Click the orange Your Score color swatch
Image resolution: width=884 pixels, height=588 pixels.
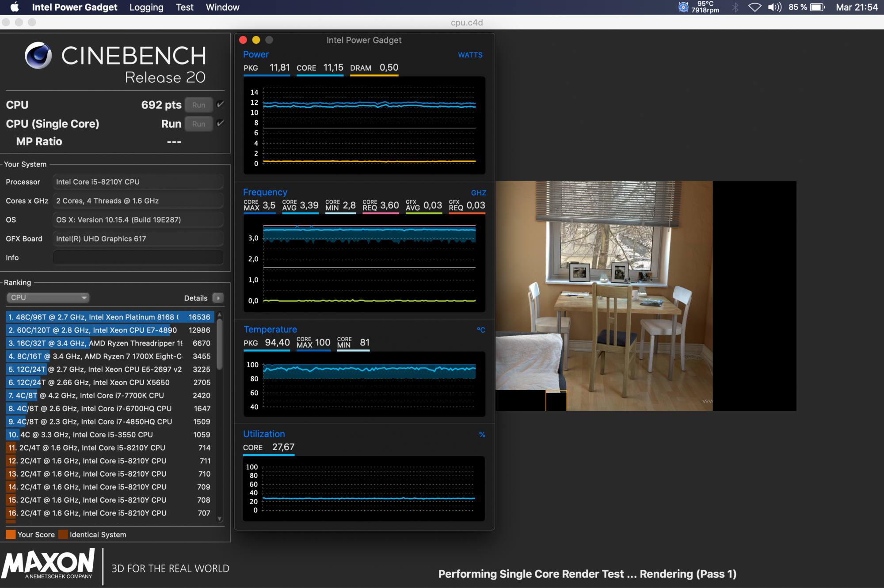(x=11, y=535)
